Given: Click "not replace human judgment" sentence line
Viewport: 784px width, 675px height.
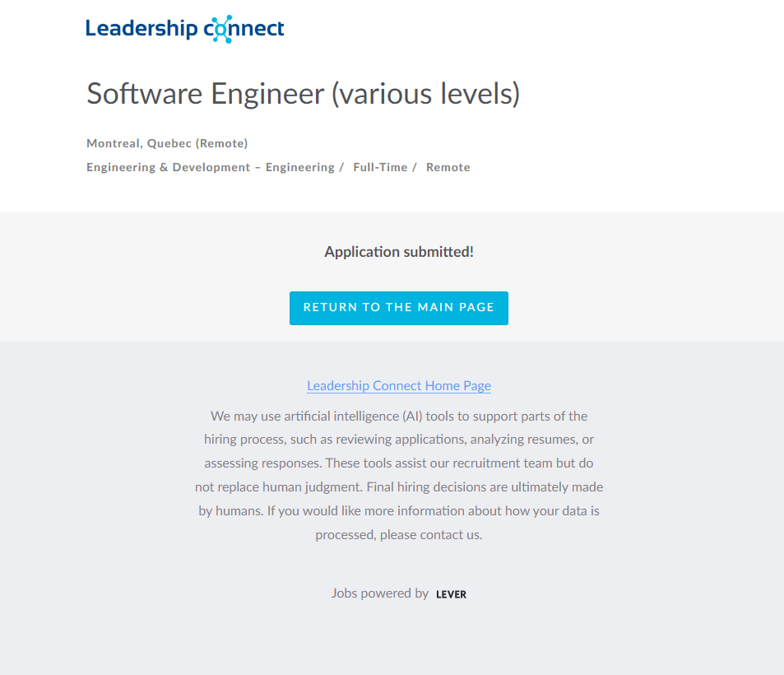Looking at the screenshot, I should pos(399,486).
